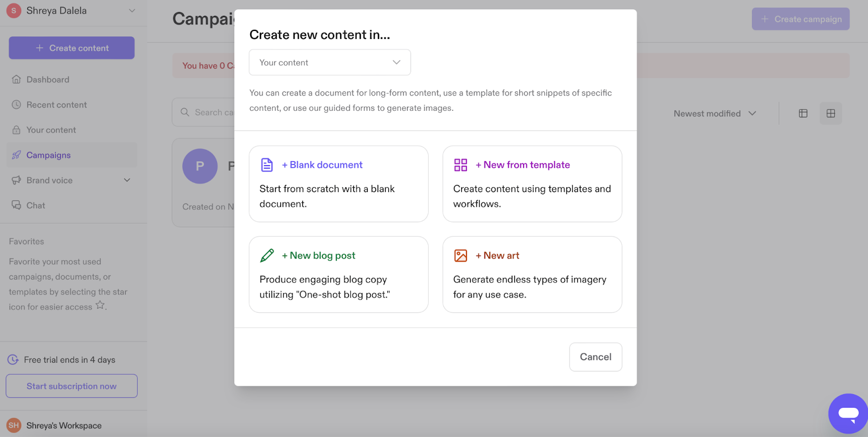Click the New art image icon

click(x=461, y=255)
